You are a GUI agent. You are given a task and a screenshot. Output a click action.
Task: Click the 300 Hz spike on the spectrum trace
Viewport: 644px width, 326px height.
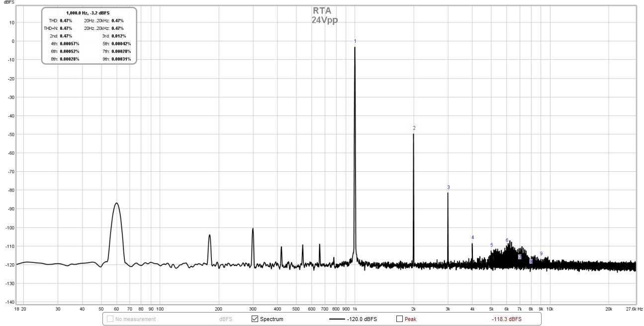[253, 229]
